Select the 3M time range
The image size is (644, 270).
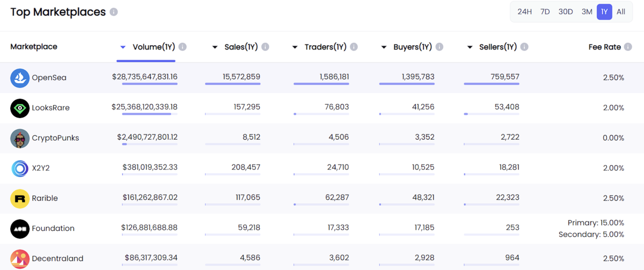point(587,12)
